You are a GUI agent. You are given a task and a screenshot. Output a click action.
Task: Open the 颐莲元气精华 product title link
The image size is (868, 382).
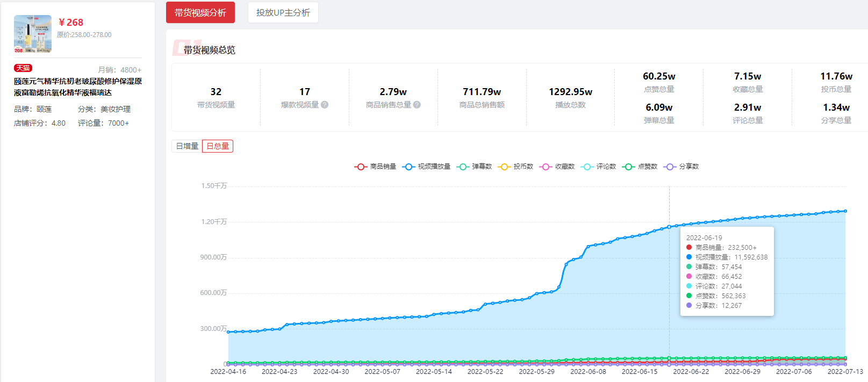coord(78,87)
